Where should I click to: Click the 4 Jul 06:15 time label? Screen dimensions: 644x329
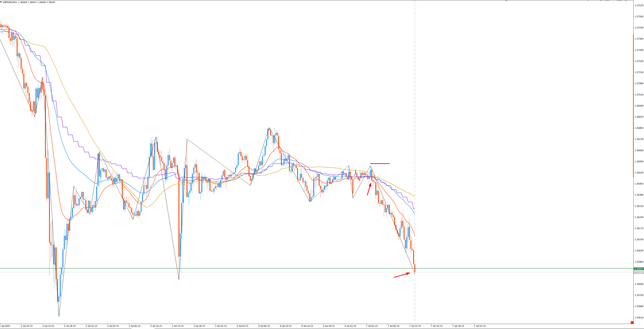coord(264,326)
